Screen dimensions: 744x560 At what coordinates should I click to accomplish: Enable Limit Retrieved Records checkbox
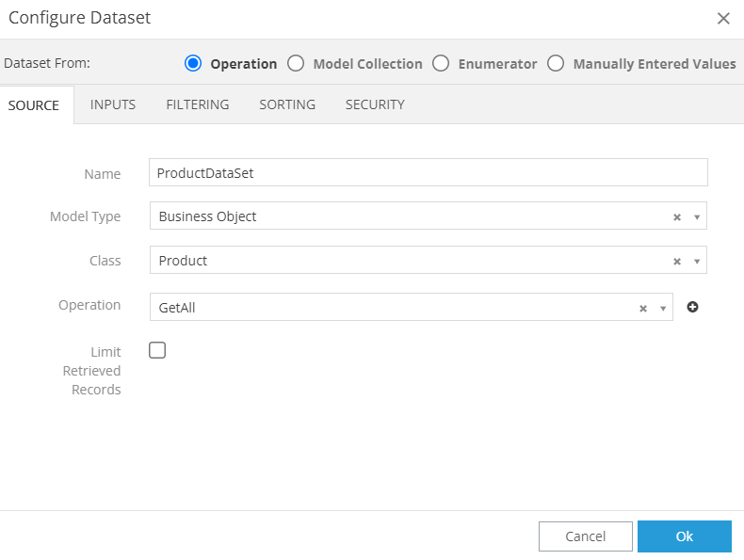coord(157,350)
